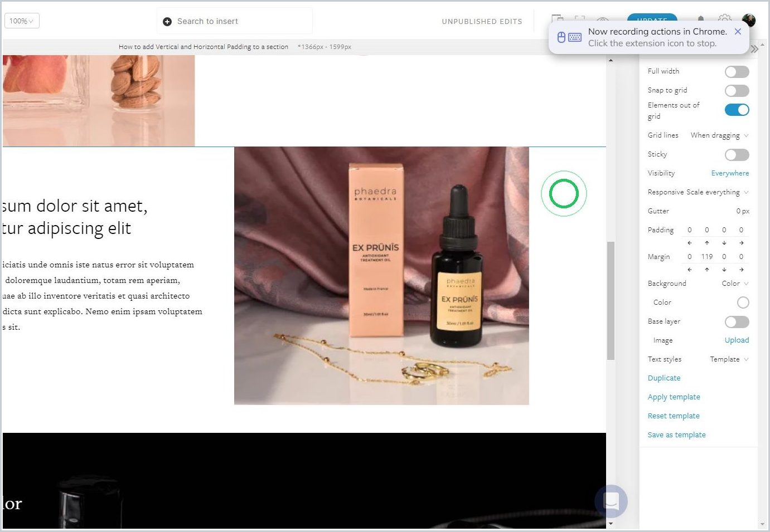The image size is (770, 532).
Task: Open the background Color swatch
Action: pos(743,302)
